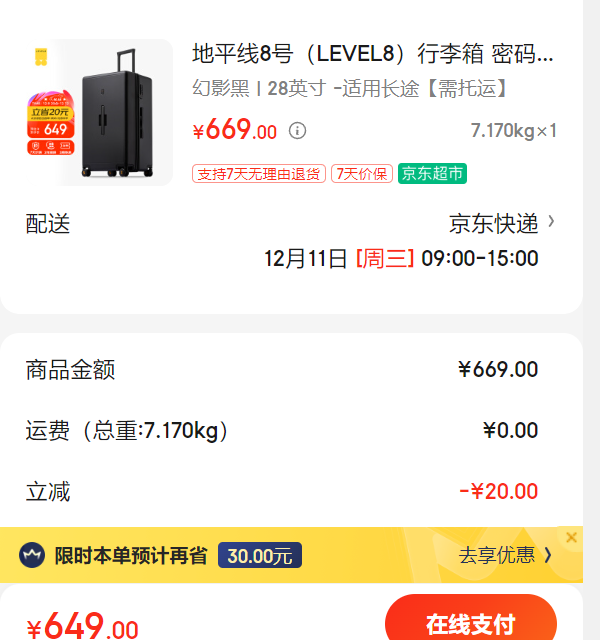The image size is (600, 640).
Task: Click the 京东快递 delivery method label
Action: click(x=493, y=224)
